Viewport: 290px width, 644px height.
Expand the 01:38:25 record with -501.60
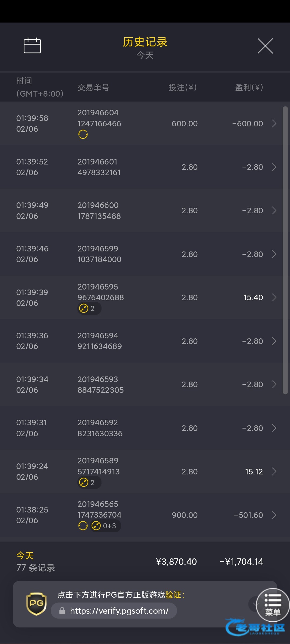tap(274, 515)
